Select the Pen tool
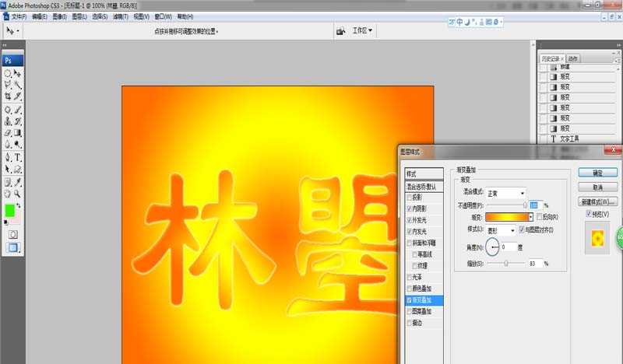This screenshot has height=364, width=623. click(8, 156)
